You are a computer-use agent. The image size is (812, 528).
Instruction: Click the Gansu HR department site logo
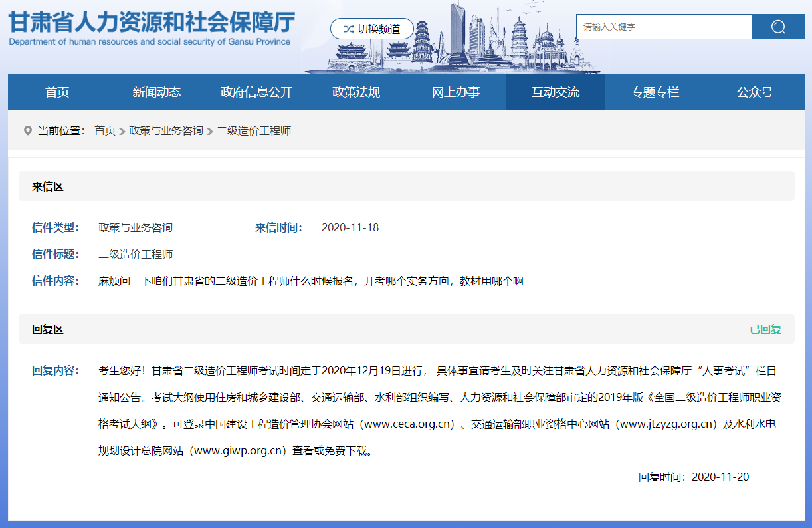coord(151,27)
